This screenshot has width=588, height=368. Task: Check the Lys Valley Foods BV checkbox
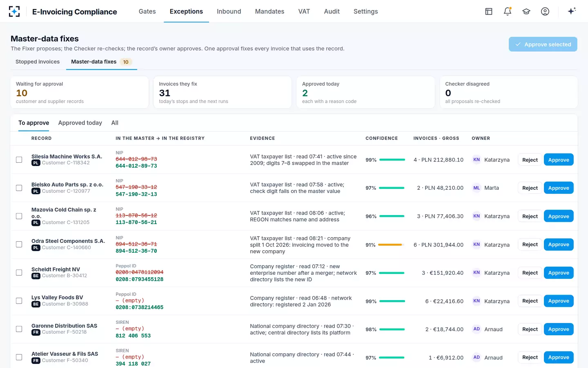point(19,301)
